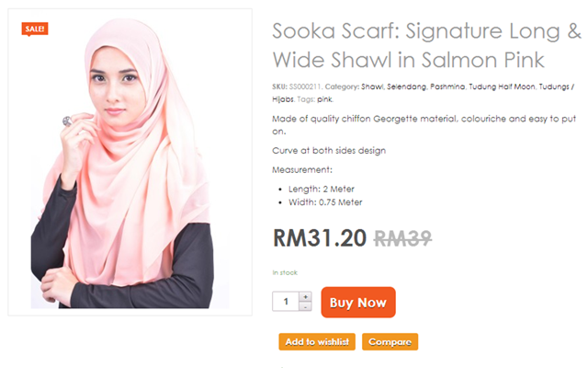The width and height of the screenshot is (588, 368).
Task: Click the Compare button
Action: [390, 341]
